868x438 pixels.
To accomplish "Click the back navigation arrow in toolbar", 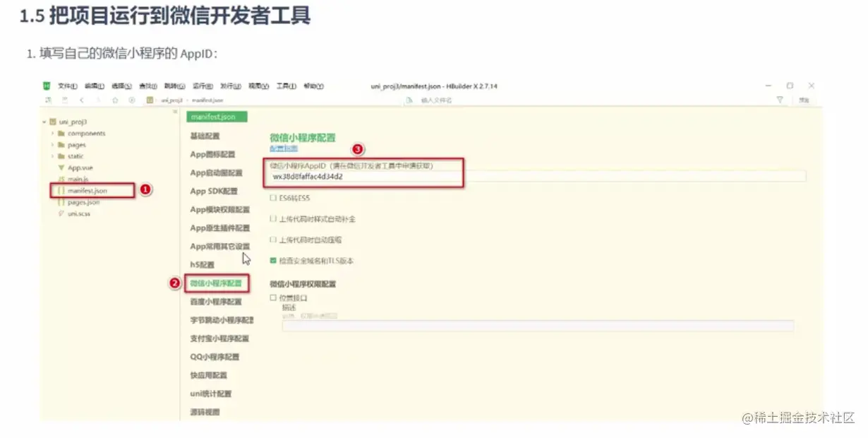I will 82,100.
